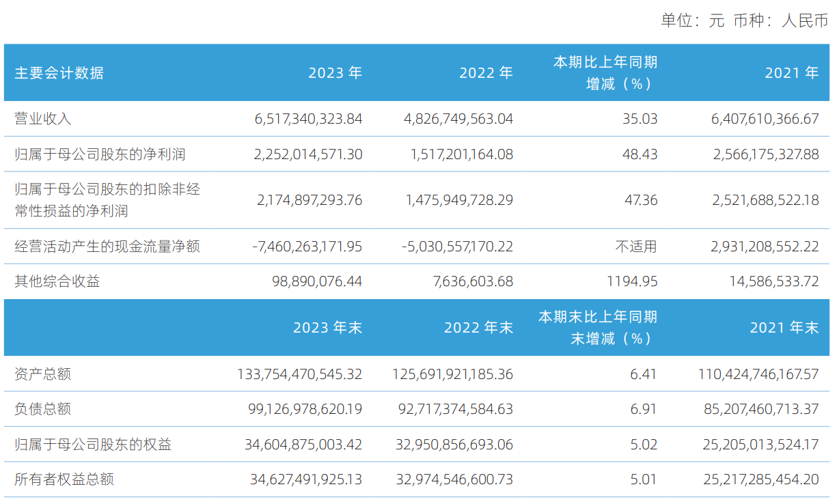Click the 主要会计数据 header cell
The width and height of the screenshot is (839, 504).
click(x=59, y=73)
